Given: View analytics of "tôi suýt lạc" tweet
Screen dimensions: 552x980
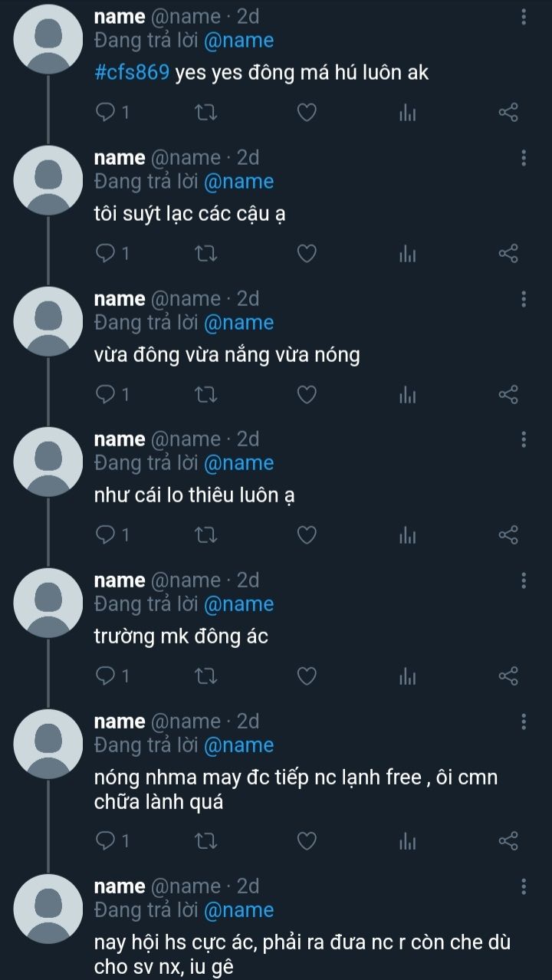Looking at the screenshot, I should tap(408, 254).
